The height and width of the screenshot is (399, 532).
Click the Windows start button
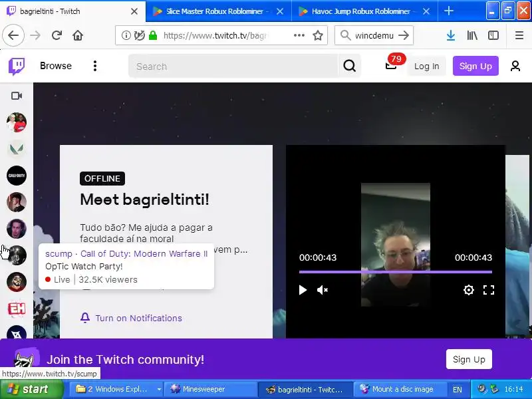pyautogui.click(x=32, y=389)
